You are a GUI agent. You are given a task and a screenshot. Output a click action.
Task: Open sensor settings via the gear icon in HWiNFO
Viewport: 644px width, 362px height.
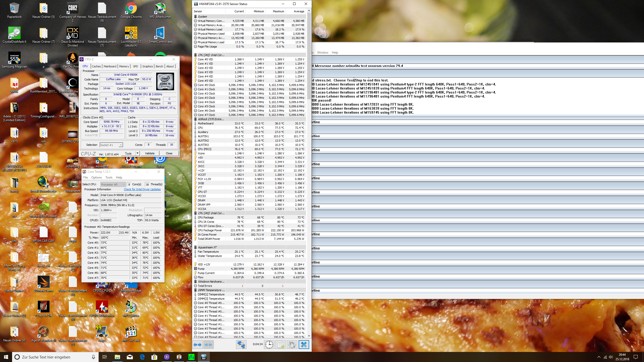292,344
